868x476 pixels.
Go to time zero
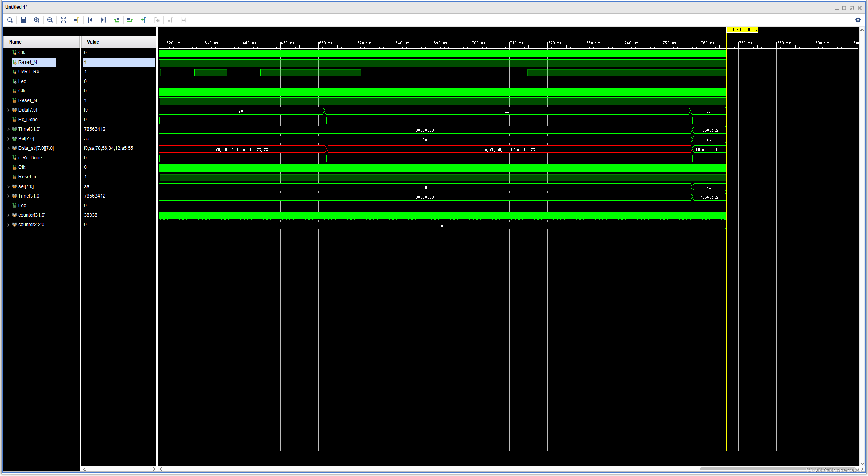(x=90, y=20)
